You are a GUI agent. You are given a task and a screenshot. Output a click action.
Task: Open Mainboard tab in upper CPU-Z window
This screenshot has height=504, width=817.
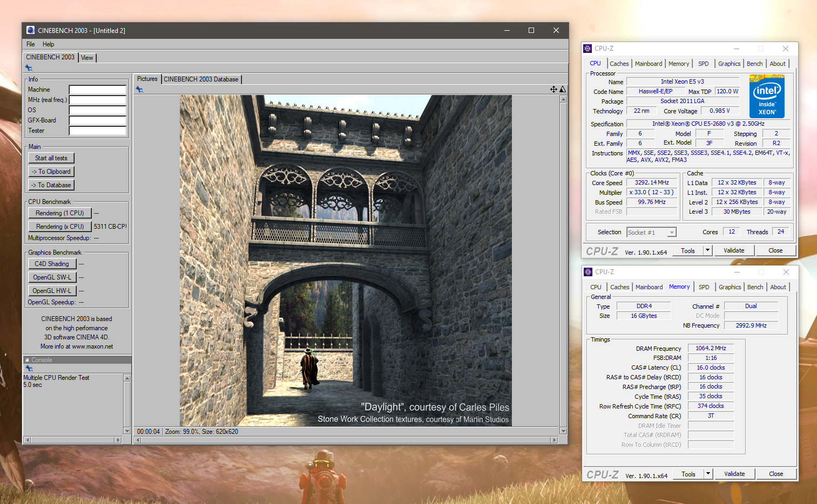[649, 64]
